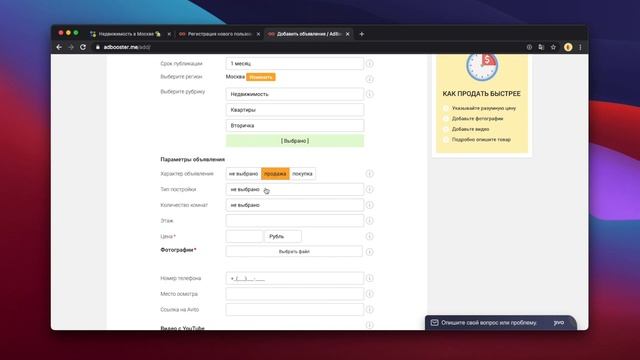Screen dimensions: 640x360
Task: Click 'Выбрать файл' photo upload button
Action: 294,252
